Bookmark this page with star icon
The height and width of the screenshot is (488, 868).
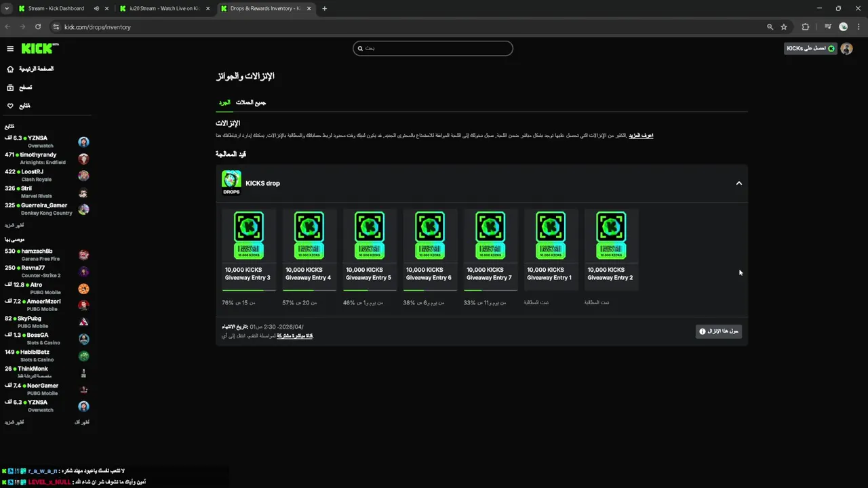784,27
